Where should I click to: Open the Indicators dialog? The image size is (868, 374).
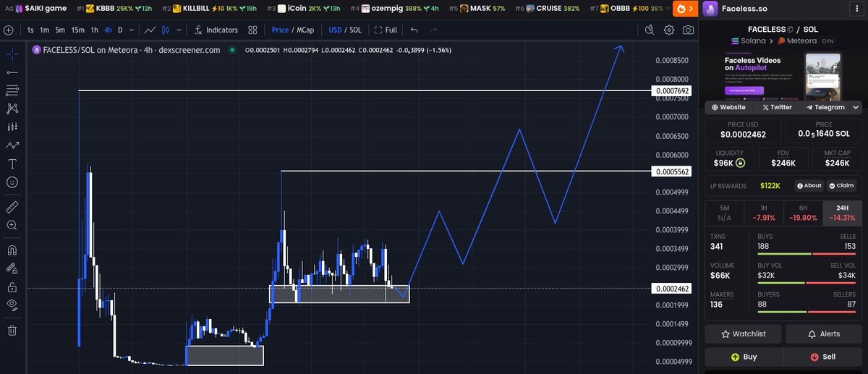(216, 30)
